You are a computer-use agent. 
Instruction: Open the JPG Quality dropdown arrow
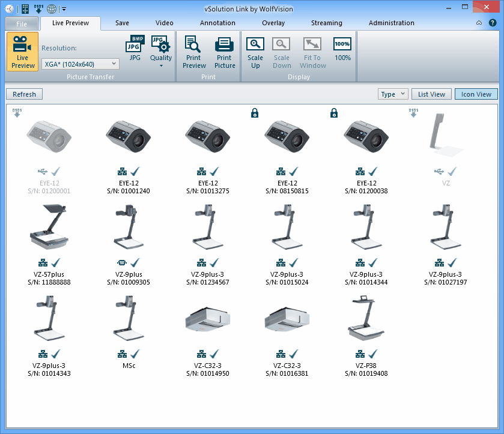click(161, 66)
